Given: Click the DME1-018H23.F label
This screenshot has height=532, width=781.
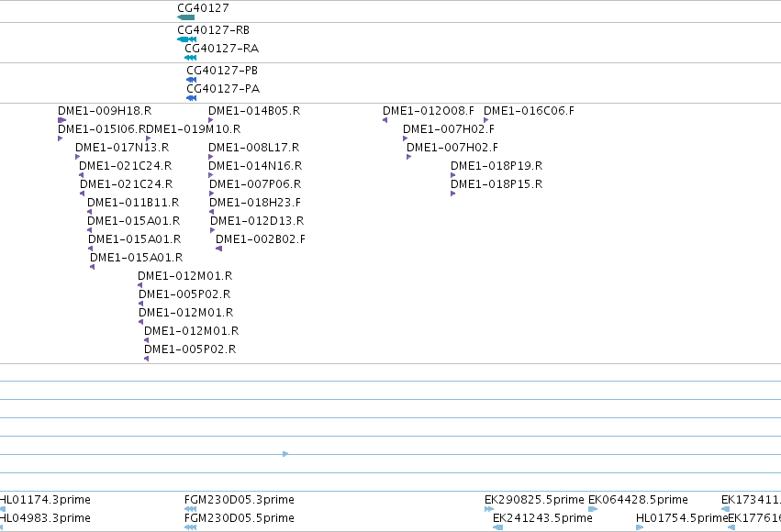Looking at the screenshot, I should [x=255, y=203].
